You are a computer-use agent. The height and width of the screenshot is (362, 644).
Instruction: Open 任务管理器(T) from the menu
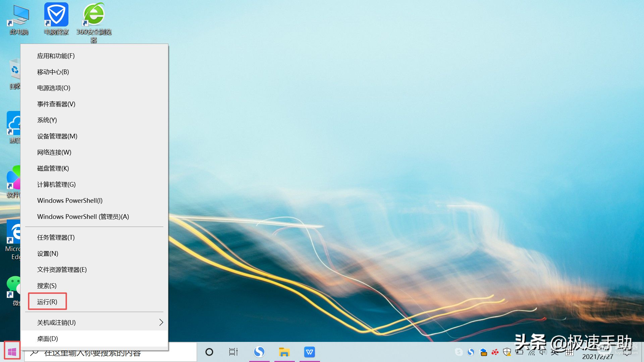tap(56, 237)
